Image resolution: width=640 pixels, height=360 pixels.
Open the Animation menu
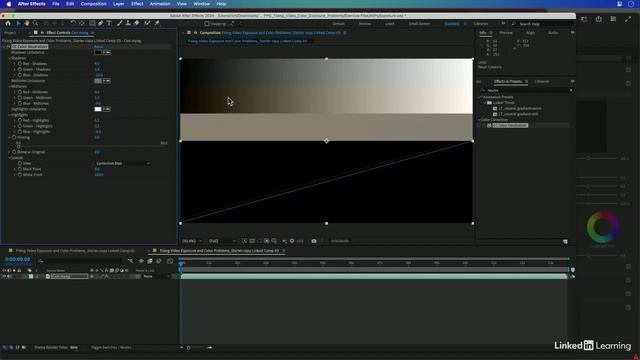160,4
